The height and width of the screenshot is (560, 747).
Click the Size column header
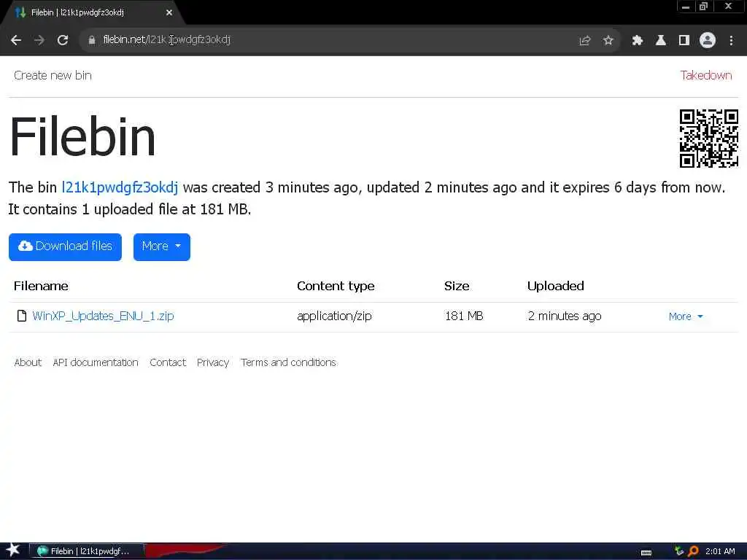[457, 286]
